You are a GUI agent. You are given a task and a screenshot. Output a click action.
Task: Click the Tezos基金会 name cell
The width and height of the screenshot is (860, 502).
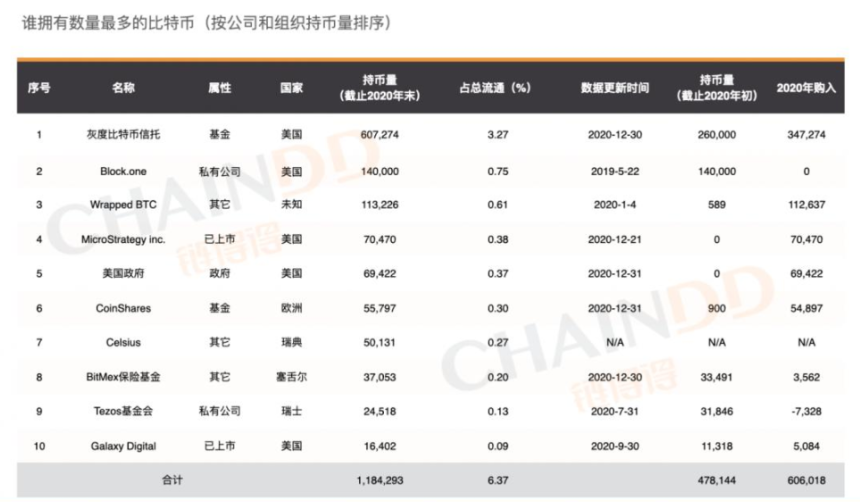coord(124,412)
